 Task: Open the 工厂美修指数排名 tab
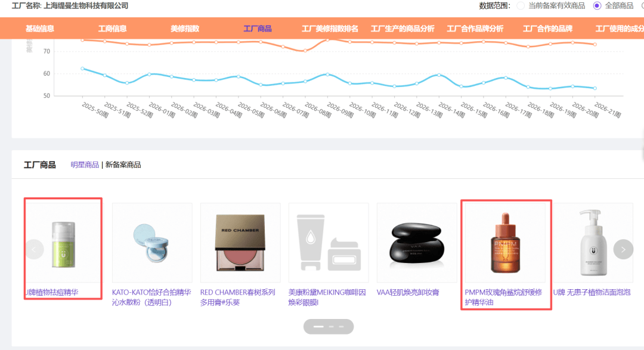click(x=330, y=29)
